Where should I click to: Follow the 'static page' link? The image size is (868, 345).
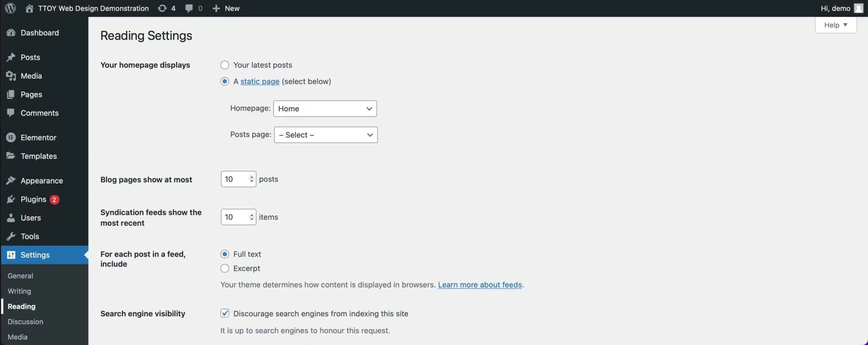[260, 81]
